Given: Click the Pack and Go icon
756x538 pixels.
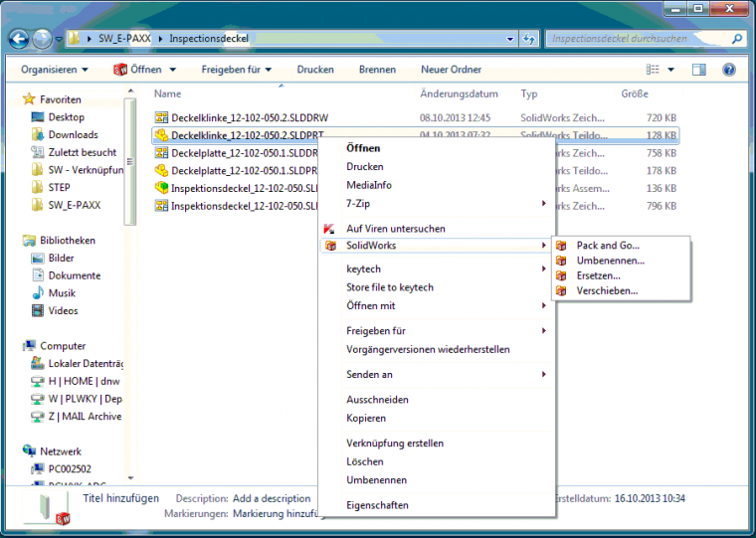Looking at the screenshot, I should click(x=561, y=246).
